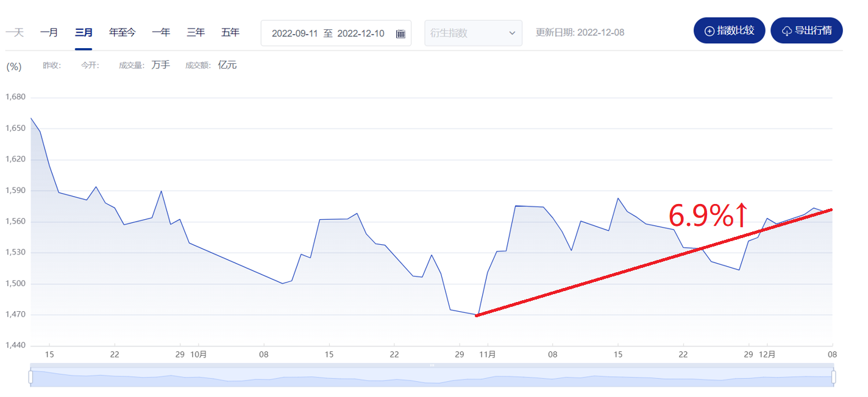This screenshot has height=397, width=868.
Task: Select the 五年 range tab
Action: [x=230, y=33]
